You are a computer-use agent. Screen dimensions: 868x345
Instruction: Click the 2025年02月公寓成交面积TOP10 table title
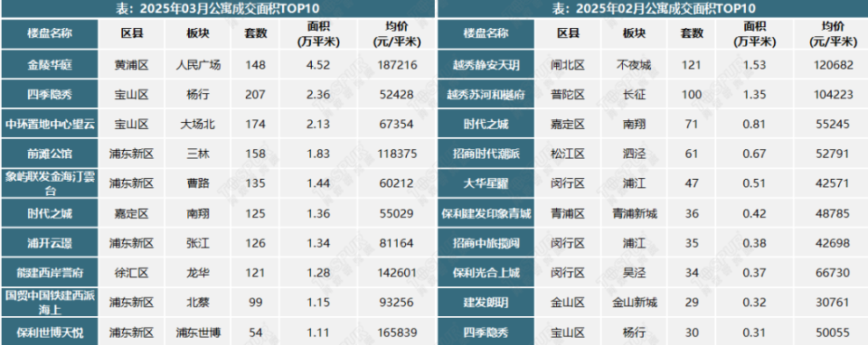(x=654, y=9)
